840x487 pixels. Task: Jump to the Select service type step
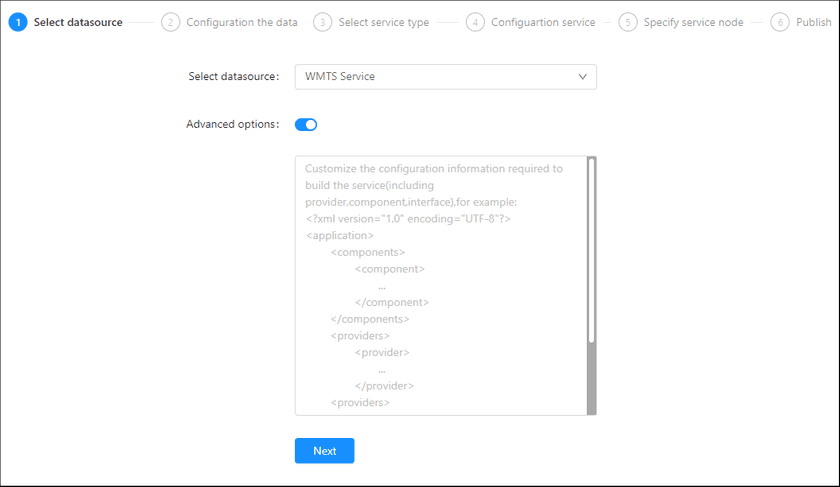click(383, 22)
